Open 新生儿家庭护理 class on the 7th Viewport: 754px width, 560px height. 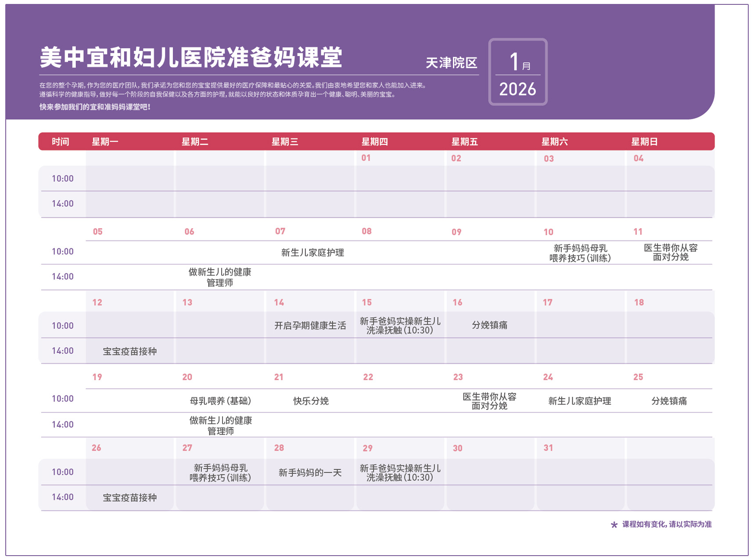pyautogui.click(x=312, y=252)
